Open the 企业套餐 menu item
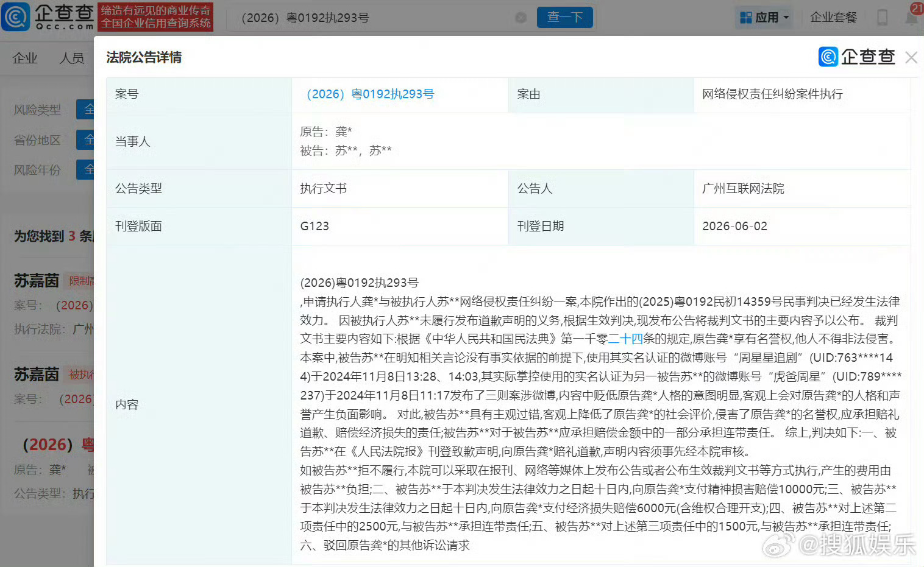The height and width of the screenshot is (567, 924). tap(833, 18)
